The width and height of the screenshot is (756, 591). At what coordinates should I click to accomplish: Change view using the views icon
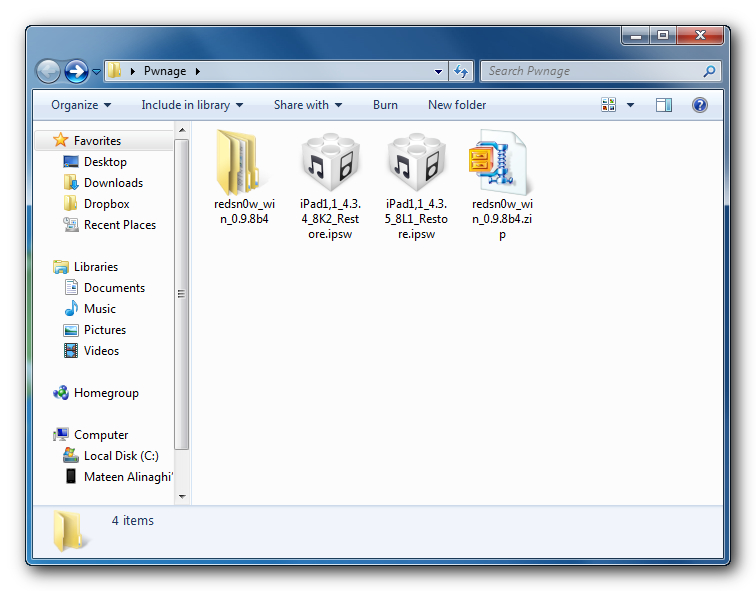coord(609,105)
